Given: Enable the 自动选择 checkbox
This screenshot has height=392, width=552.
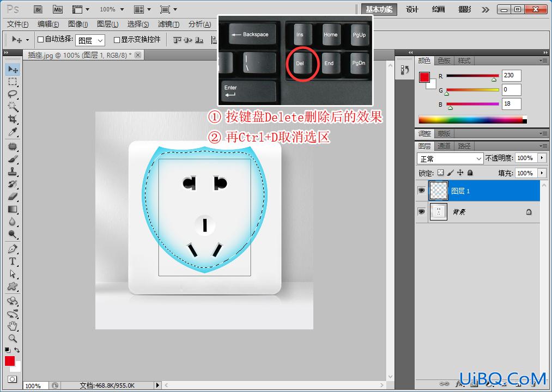Looking at the screenshot, I should (x=40, y=40).
